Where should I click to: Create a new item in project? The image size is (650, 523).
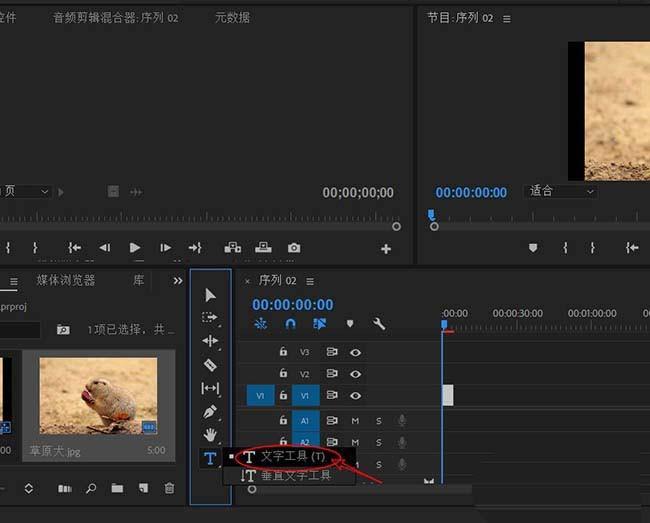143,488
